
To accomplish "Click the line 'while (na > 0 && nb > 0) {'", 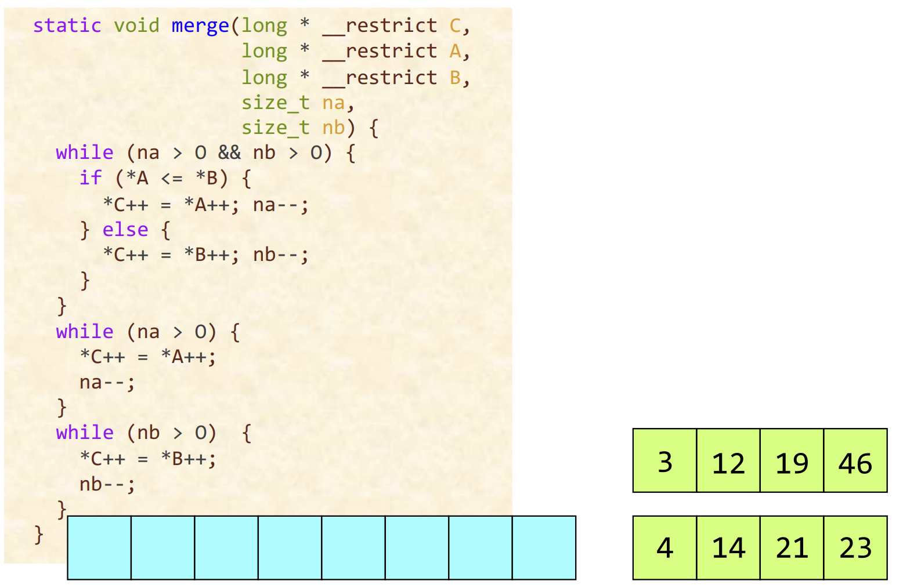I will tap(205, 153).
